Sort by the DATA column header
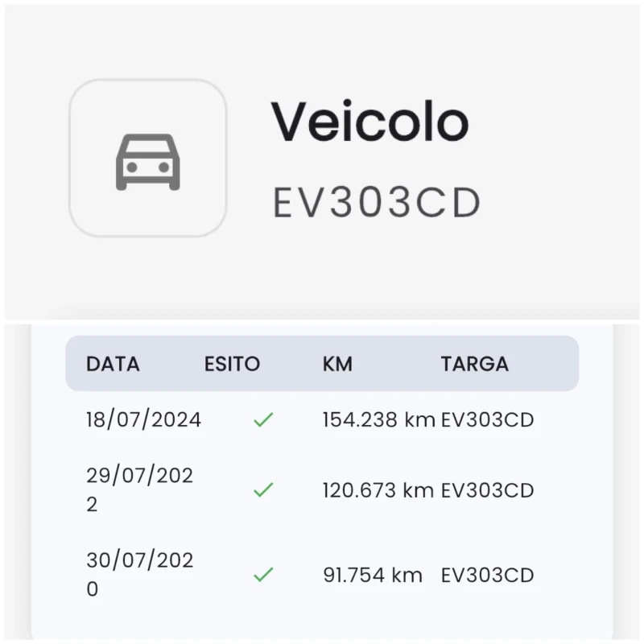This screenshot has height=644, width=644. tap(113, 364)
